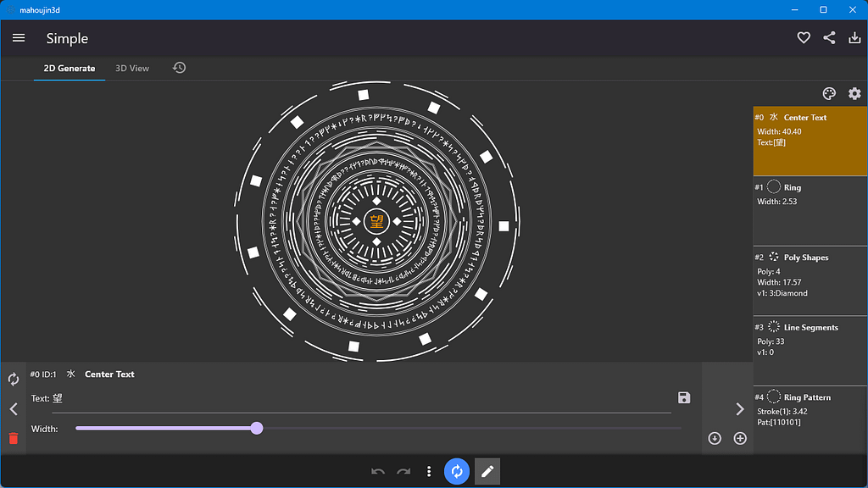
Task: Undo the last edit
Action: (377, 470)
